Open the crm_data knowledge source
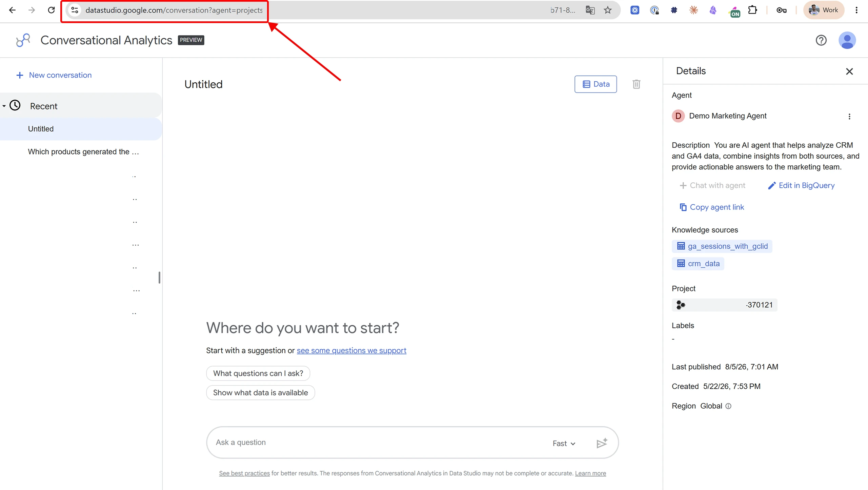 pos(698,263)
